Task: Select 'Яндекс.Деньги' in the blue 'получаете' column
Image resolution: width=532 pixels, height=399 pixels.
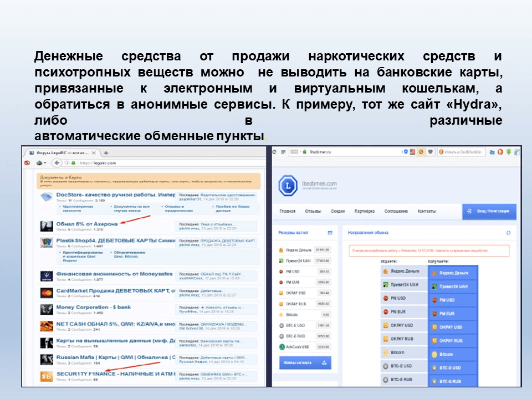Action: (453, 273)
